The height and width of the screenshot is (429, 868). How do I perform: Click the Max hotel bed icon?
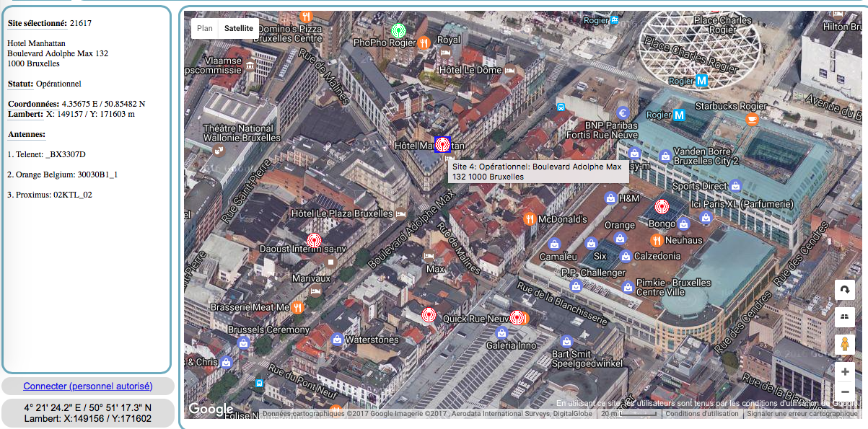[429, 256]
